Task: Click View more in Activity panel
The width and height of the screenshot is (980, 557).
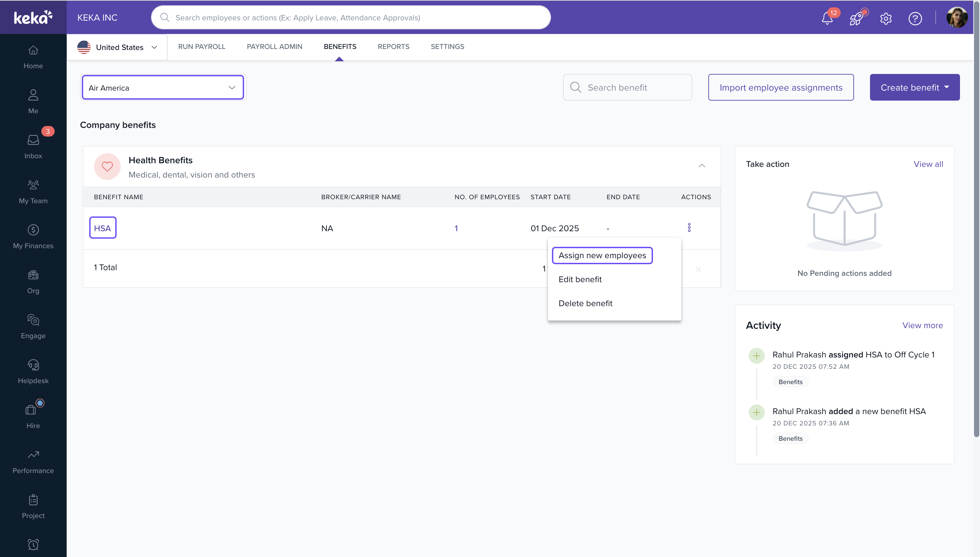Action: pos(922,325)
